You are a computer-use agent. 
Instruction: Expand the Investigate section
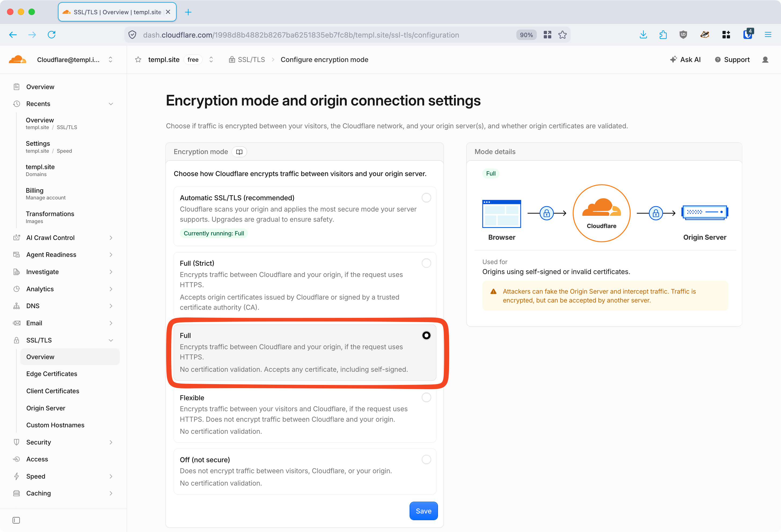111,272
